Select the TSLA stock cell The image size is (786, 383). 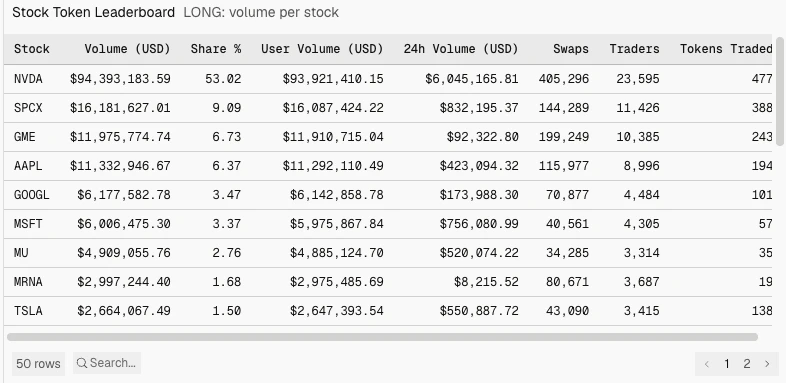coord(28,311)
